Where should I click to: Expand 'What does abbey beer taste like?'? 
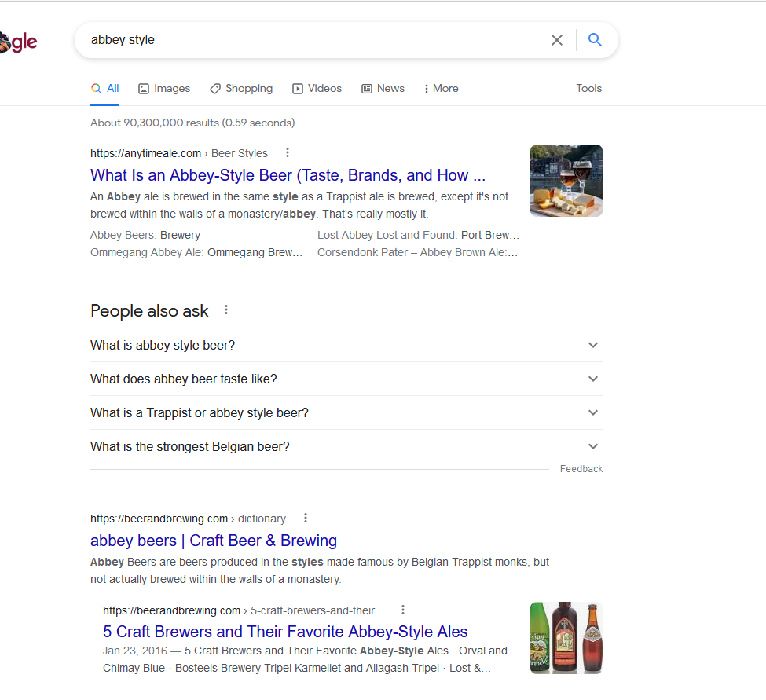(x=346, y=379)
